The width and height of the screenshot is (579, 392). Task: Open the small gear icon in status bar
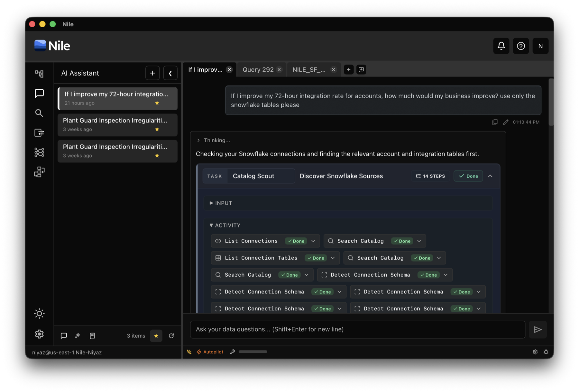(x=535, y=352)
